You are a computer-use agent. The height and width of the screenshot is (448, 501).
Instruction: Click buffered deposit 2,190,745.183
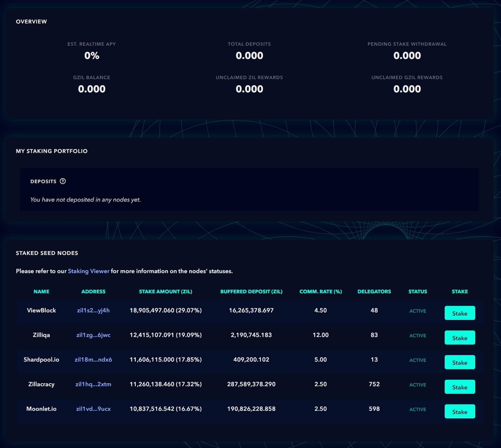point(251,335)
